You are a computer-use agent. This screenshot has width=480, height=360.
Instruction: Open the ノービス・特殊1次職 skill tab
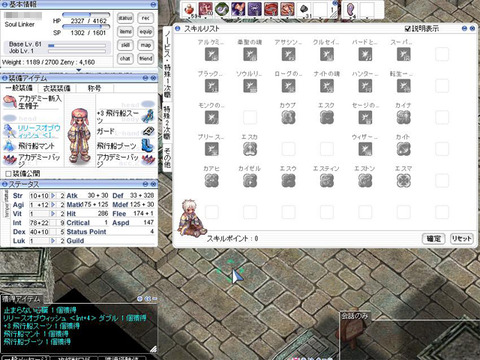coord(167,63)
